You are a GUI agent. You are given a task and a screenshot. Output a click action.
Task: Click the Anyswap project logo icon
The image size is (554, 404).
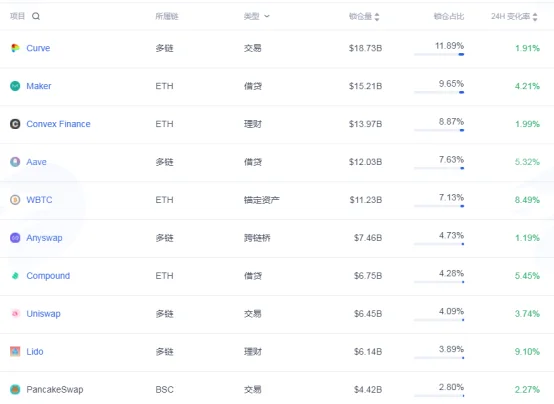pyautogui.click(x=15, y=238)
